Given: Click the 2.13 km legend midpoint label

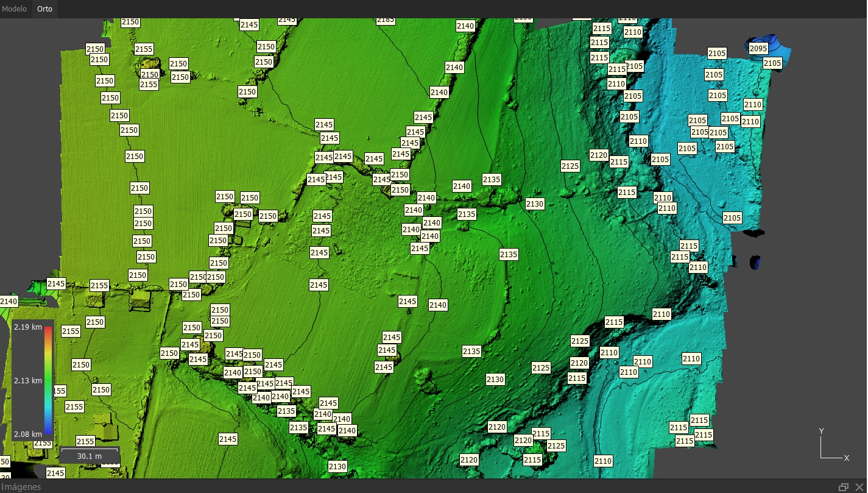Looking at the screenshot, I should [x=28, y=381].
